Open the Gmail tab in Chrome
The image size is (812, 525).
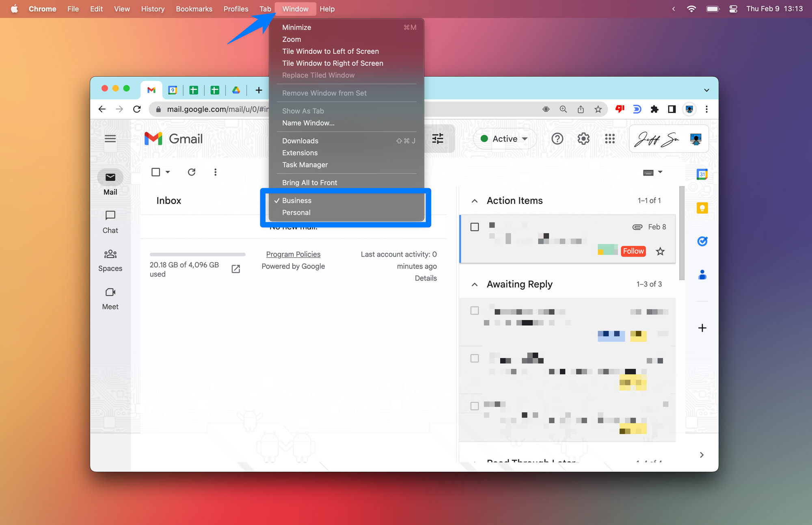[x=151, y=90]
